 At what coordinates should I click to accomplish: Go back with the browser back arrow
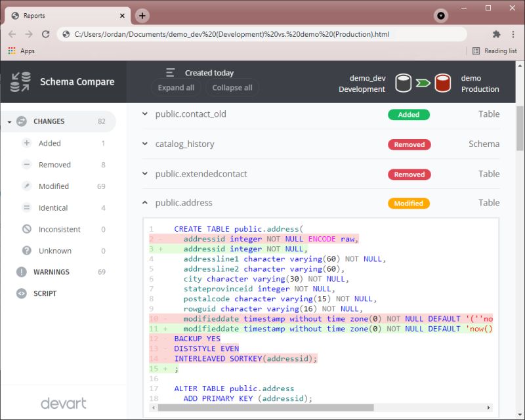[12, 34]
